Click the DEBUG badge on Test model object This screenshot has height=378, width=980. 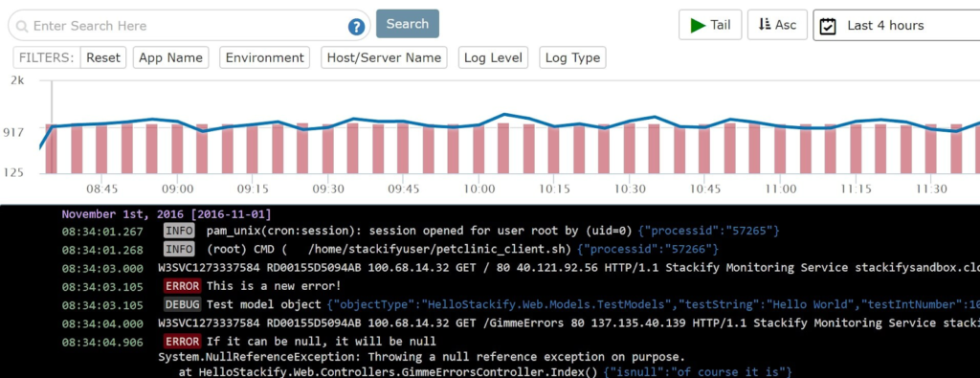coord(183,305)
